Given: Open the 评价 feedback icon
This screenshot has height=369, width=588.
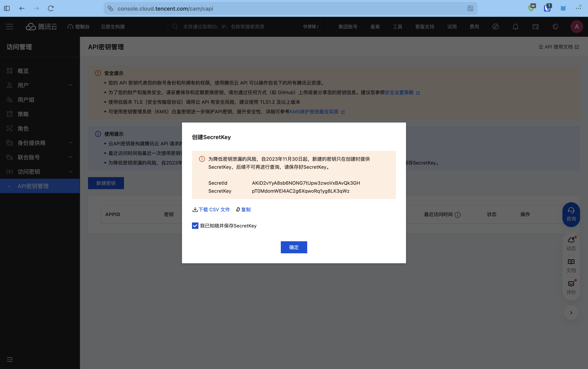Looking at the screenshot, I should click(x=571, y=287).
